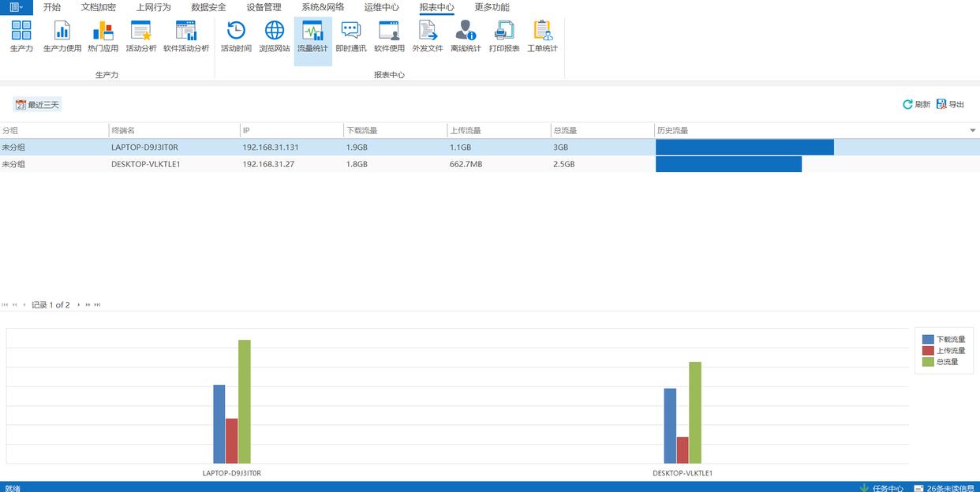Click the blue 下载流量 legend swatch
Viewport: 980px width, 492px height.
[928, 339]
